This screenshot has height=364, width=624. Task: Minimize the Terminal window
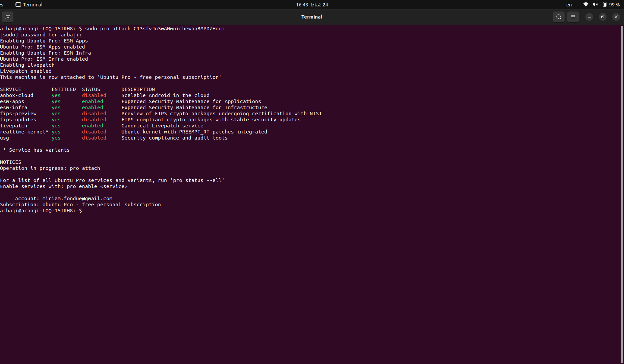pyautogui.click(x=589, y=17)
